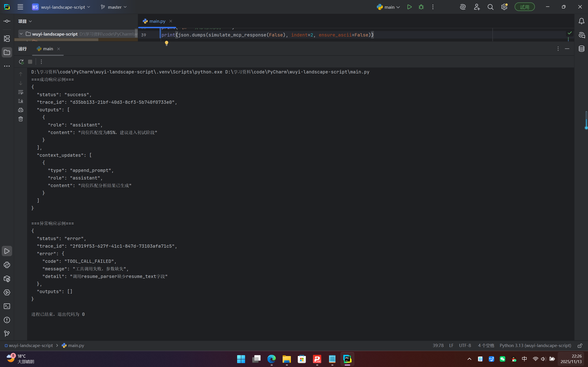Toggle read-only lock icon in status bar
This screenshot has width=588, height=367.
point(580,345)
